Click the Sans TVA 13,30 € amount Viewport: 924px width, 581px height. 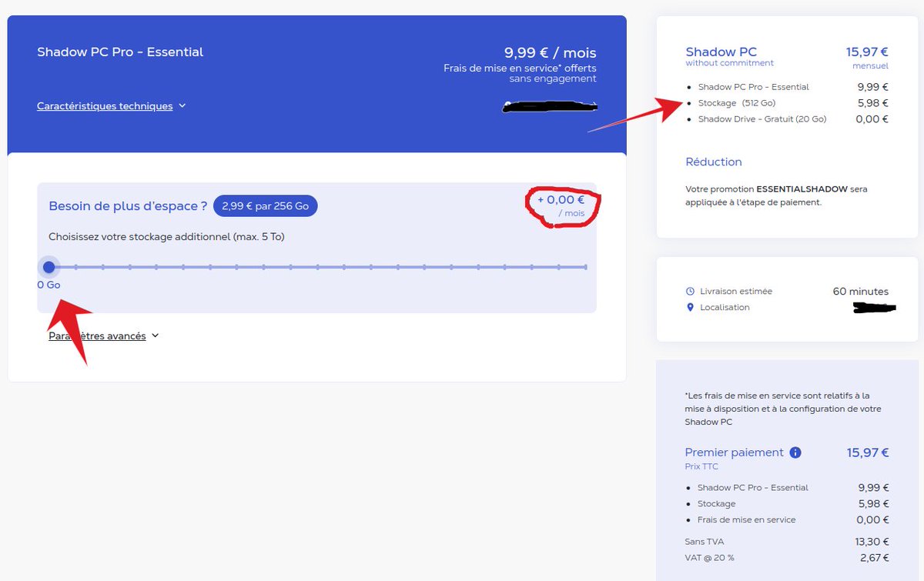tap(873, 542)
